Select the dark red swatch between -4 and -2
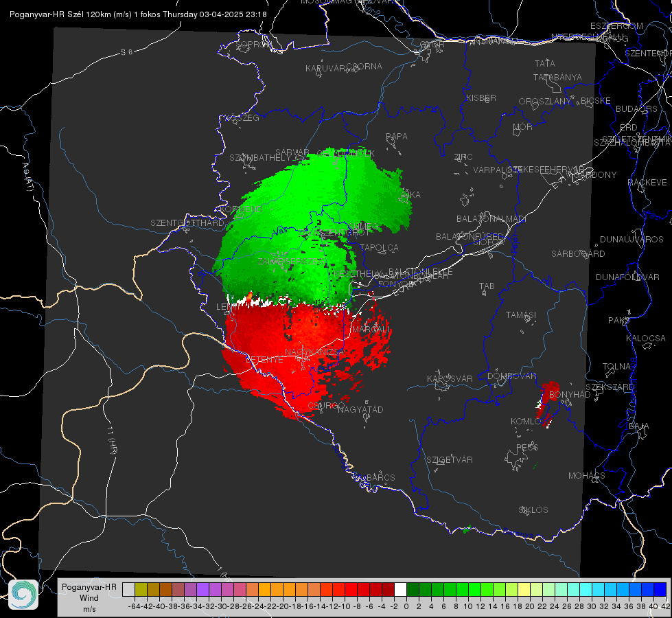 (388, 589)
